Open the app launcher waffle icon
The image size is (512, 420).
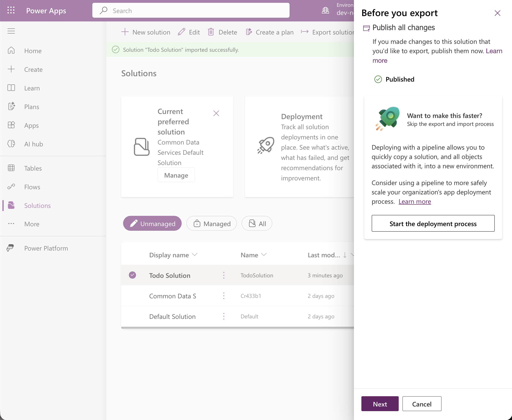(x=11, y=10)
